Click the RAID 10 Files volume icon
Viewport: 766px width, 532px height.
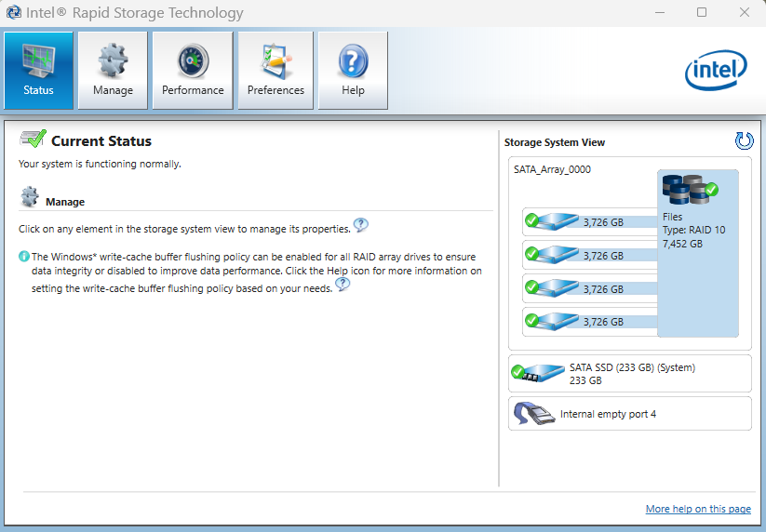point(689,190)
